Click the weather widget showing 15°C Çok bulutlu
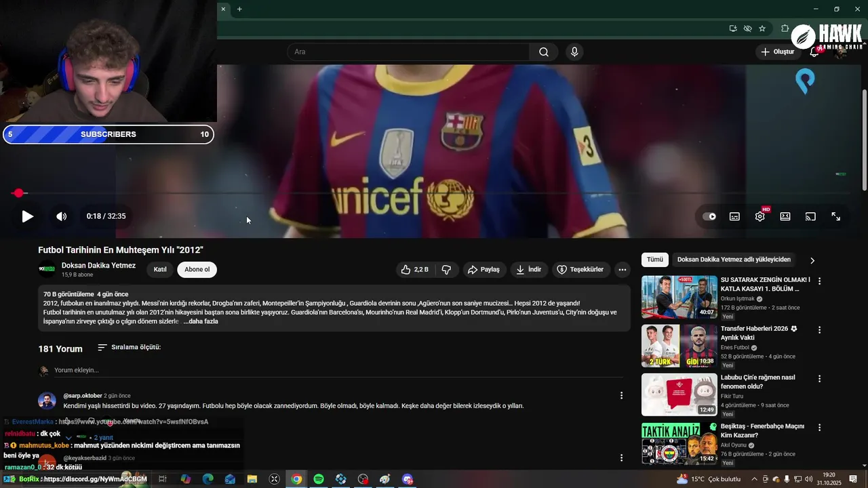The width and height of the screenshot is (868, 488). coord(709,479)
